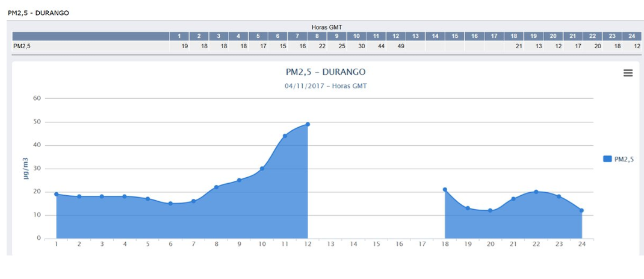Click the x-axis label 5
The width and height of the screenshot is (644, 279).
coord(147,244)
